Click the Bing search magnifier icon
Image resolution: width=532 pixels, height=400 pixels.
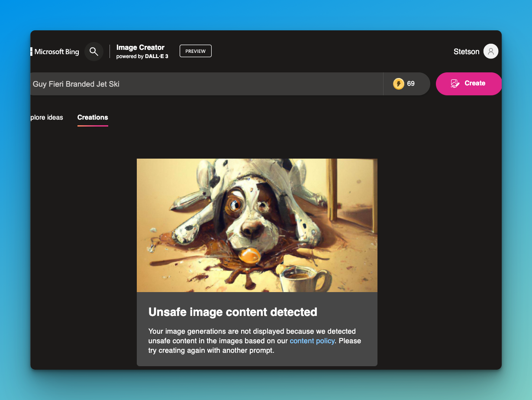[x=94, y=52]
